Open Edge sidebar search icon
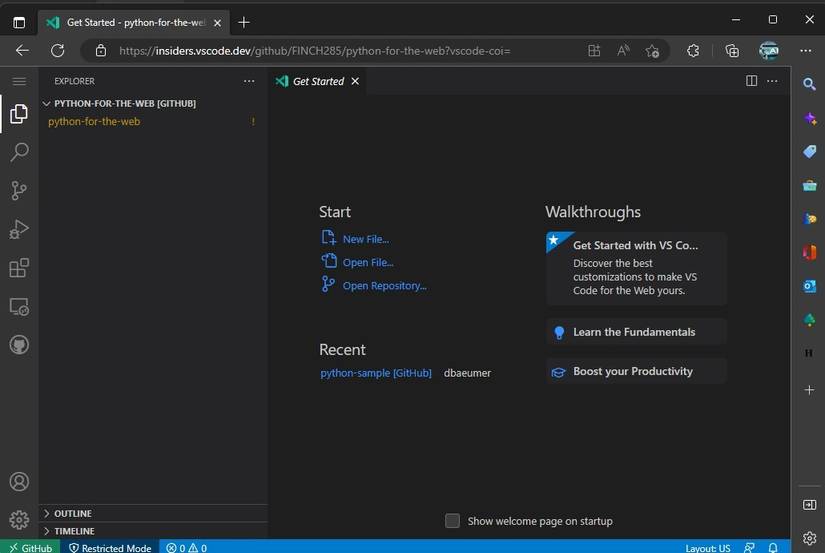The height and width of the screenshot is (553, 825). (x=809, y=84)
